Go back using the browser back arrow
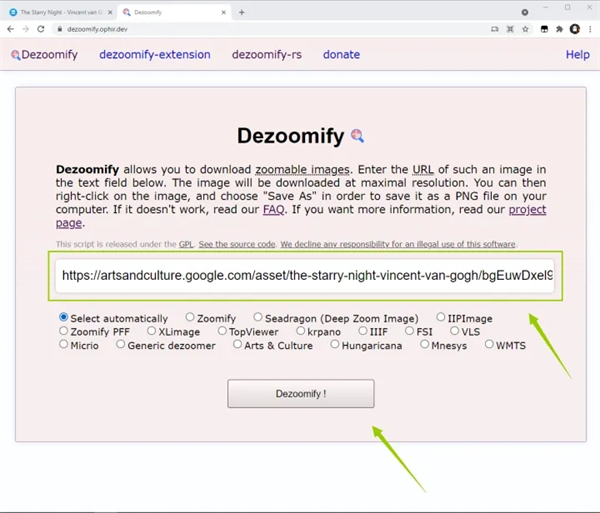The width and height of the screenshot is (600, 513). click(x=11, y=29)
